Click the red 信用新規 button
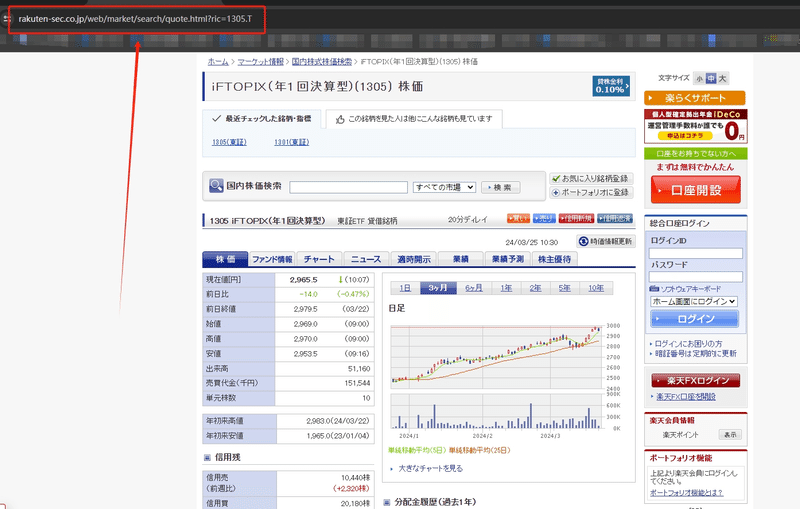Viewport: 800px width, 509px height. click(577, 218)
